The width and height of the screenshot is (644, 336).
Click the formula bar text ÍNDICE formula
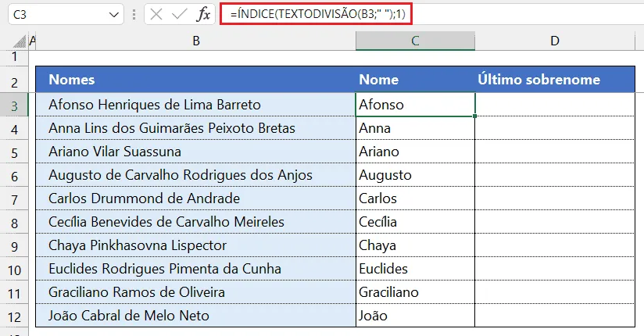coord(317,14)
